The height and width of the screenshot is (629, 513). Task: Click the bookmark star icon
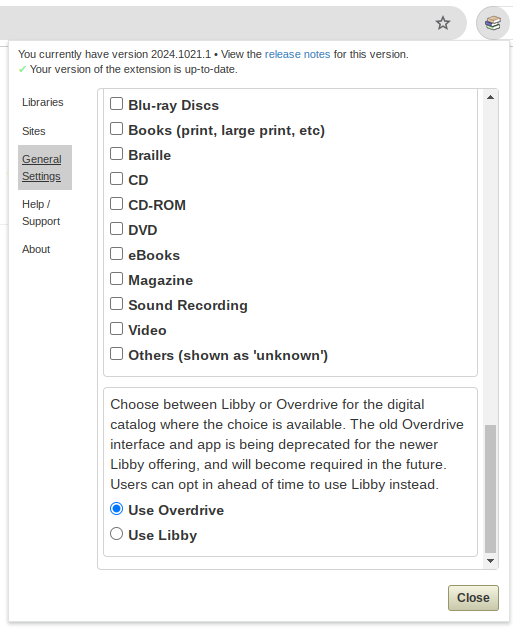coord(443,23)
